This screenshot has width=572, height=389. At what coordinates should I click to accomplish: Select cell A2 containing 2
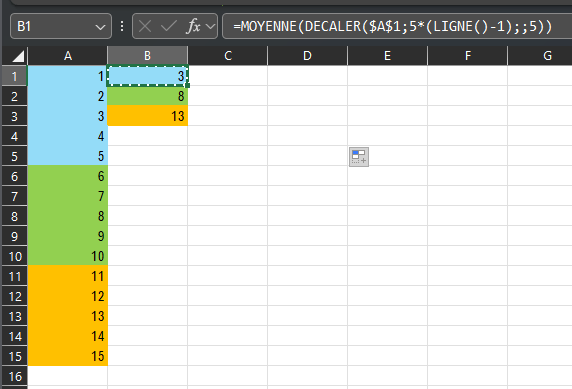[x=67, y=96]
